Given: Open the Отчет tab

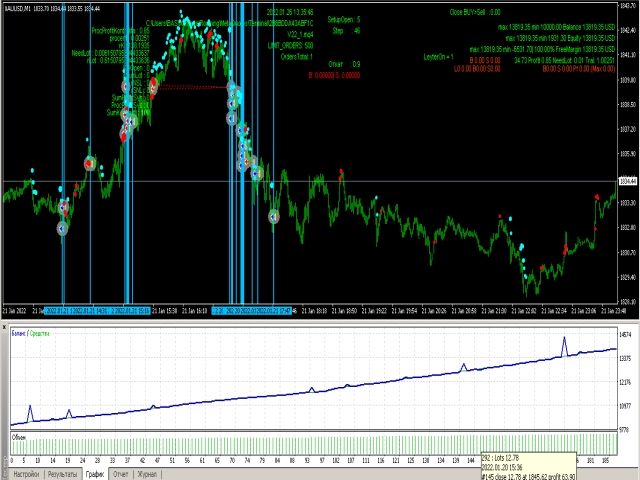Looking at the screenshot, I should coord(121,474).
